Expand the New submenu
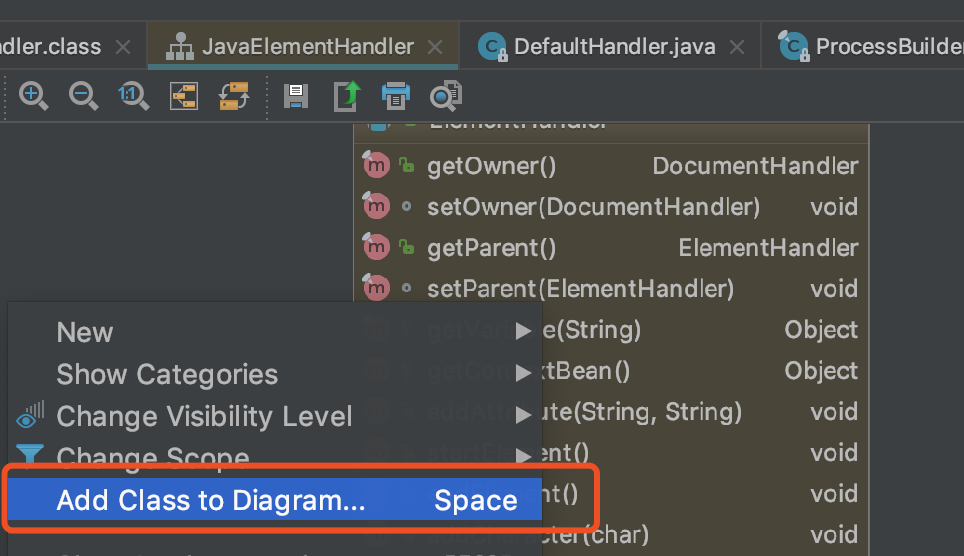The width and height of the screenshot is (964, 556). click(85, 333)
